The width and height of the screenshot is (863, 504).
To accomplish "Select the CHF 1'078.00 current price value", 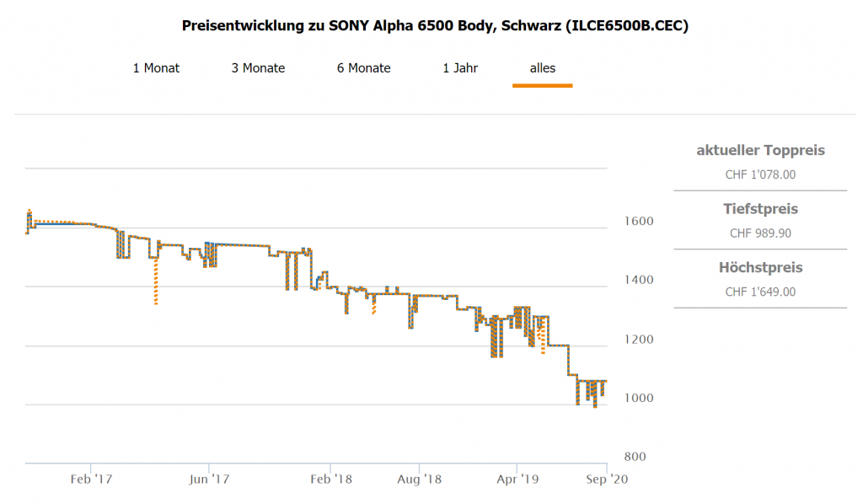I will pyautogui.click(x=760, y=175).
